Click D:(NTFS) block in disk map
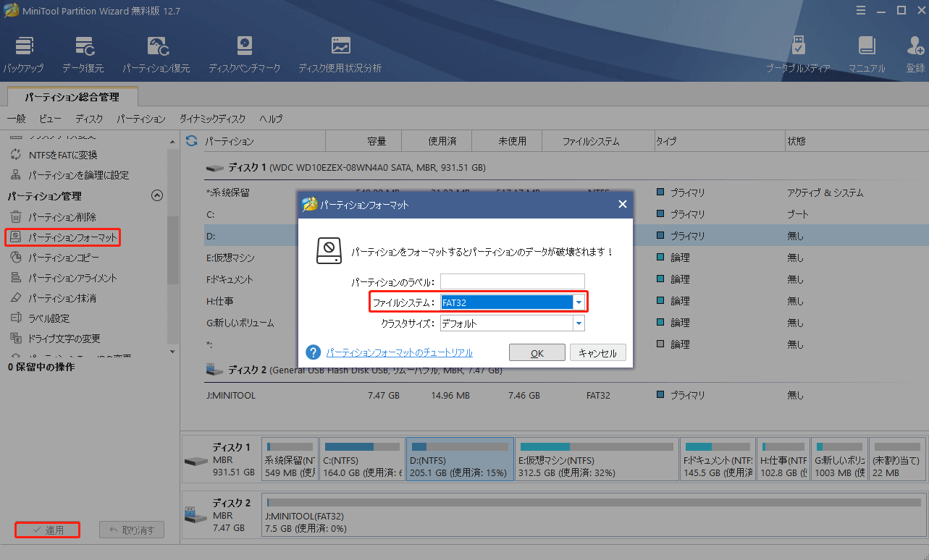Viewport: 929px width, 560px height. click(460, 459)
